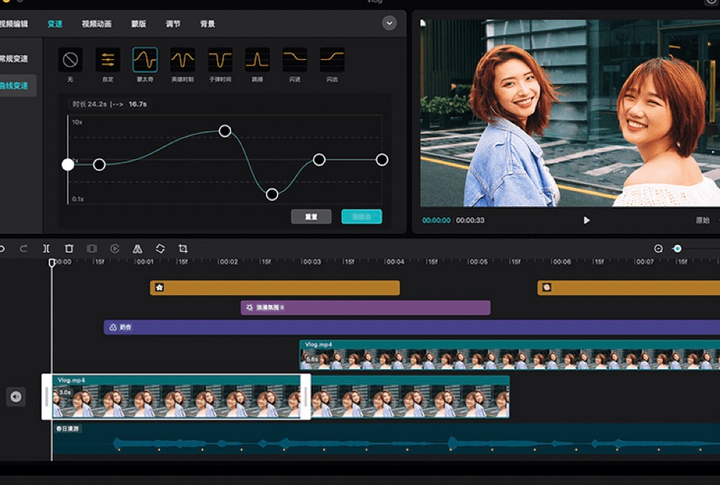Image resolution: width=720 pixels, height=485 pixels.
Task: Click the freeze frame icon beside the trash
Action: pyautogui.click(x=92, y=248)
